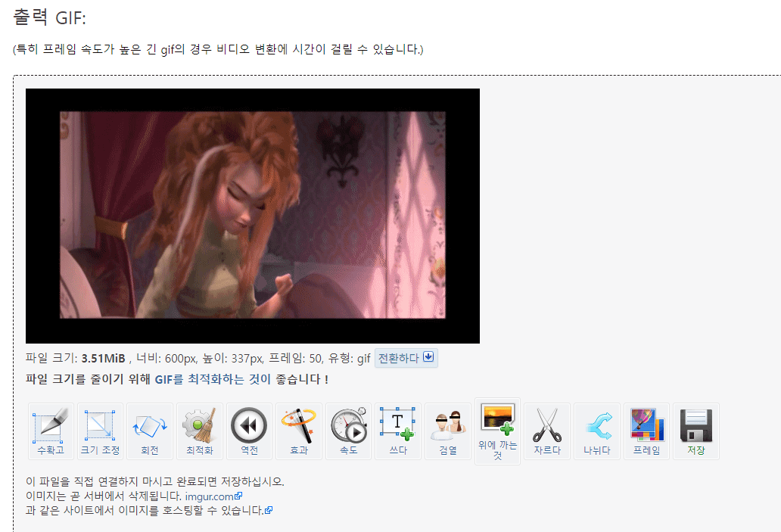Open the 최적화 optimizer

click(x=199, y=431)
